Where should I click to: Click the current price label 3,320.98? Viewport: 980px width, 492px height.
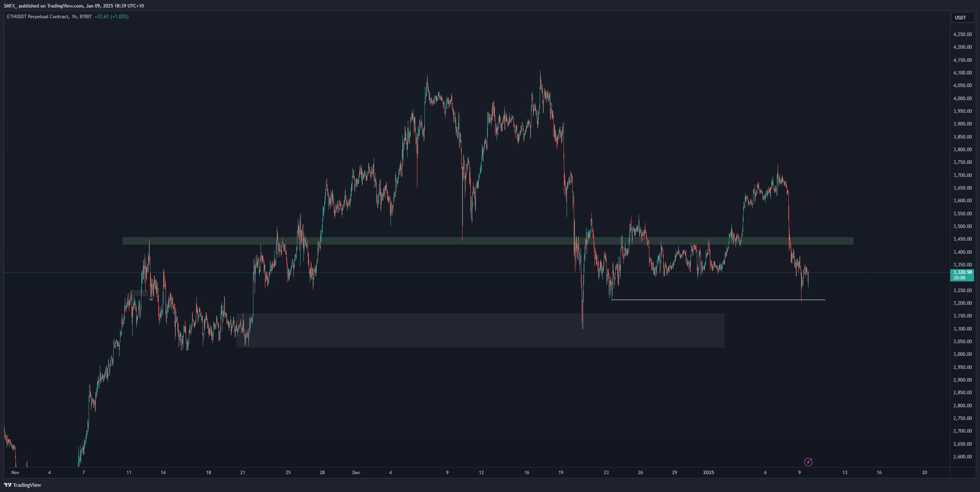(x=962, y=272)
